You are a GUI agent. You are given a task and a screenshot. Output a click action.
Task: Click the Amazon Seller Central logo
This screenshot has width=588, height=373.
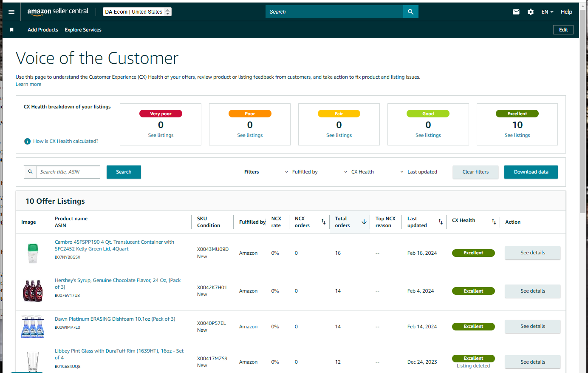[58, 11]
